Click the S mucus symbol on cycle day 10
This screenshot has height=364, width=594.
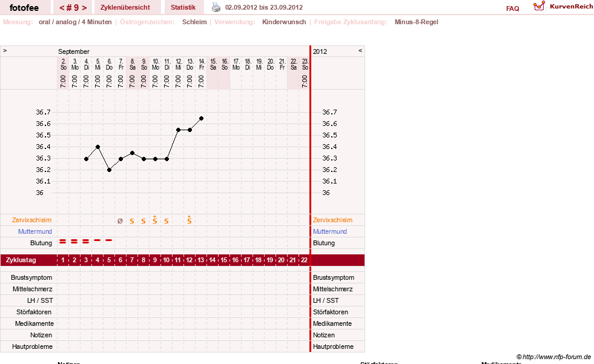(167, 221)
